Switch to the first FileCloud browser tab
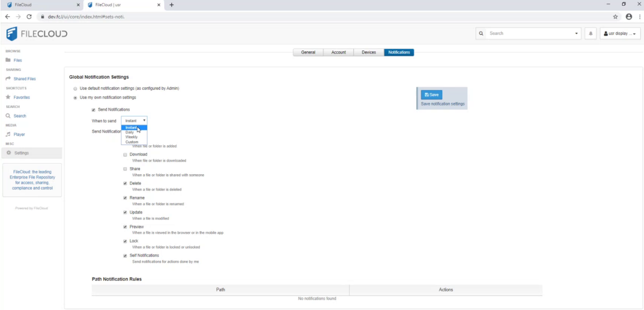This screenshot has height=310, width=644. (42, 5)
